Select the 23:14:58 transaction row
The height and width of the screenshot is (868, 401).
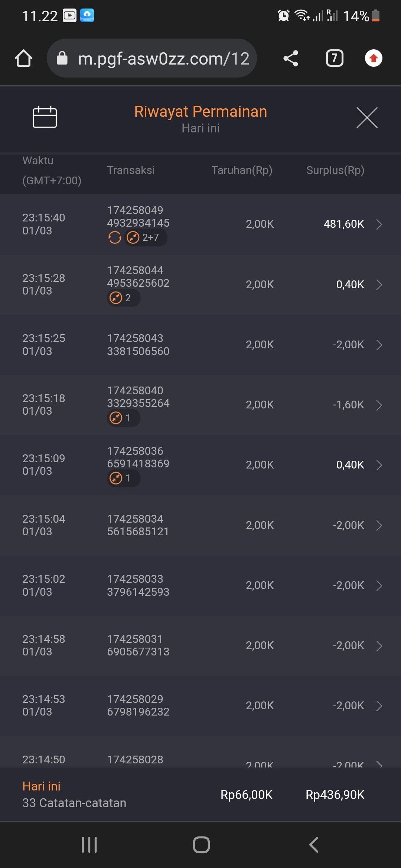(200, 646)
